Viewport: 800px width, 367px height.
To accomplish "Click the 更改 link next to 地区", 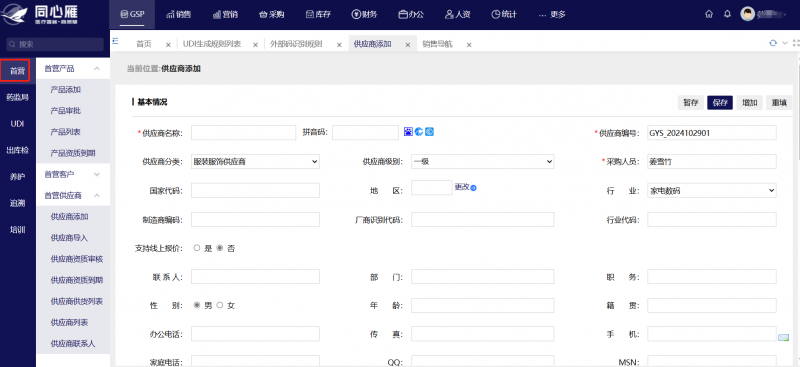I will click(462, 187).
